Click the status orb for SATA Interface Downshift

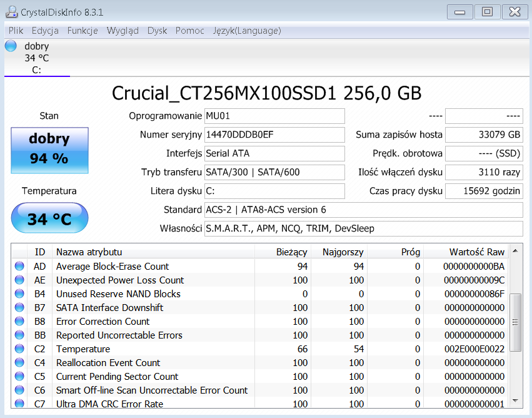19,307
